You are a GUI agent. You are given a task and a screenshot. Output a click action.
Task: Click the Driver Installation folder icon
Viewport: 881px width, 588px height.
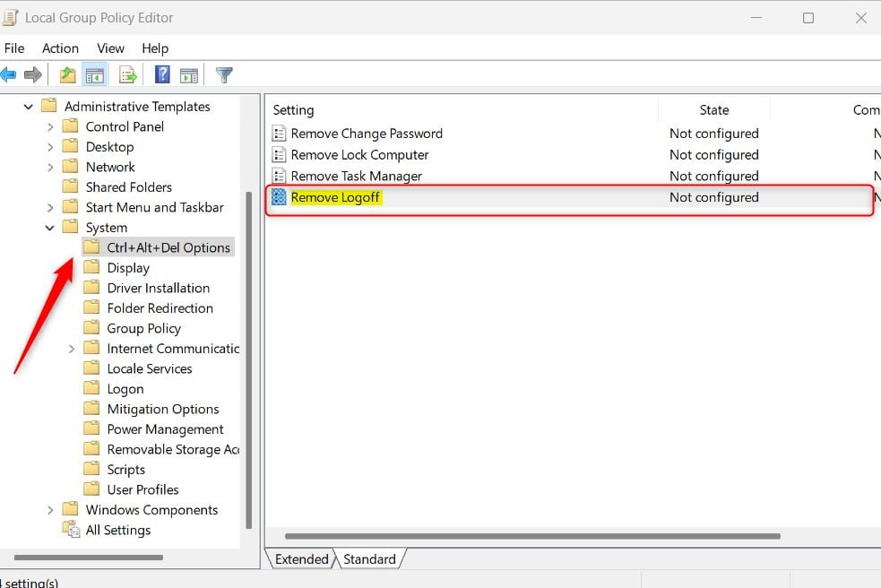[x=91, y=287]
